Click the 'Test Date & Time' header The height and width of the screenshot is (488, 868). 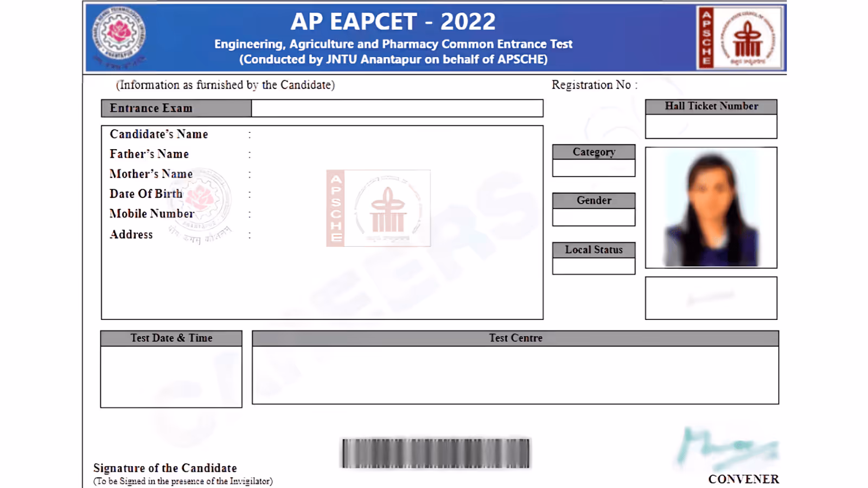point(171,338)
